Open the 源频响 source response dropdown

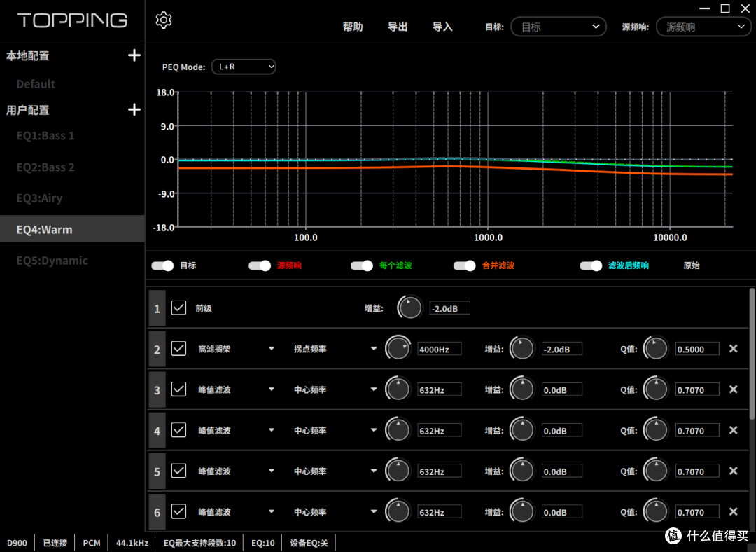(703, 27)
